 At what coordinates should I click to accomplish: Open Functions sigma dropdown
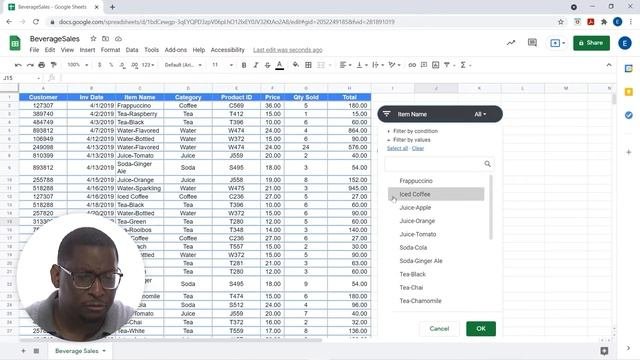(x=466, y=65)
